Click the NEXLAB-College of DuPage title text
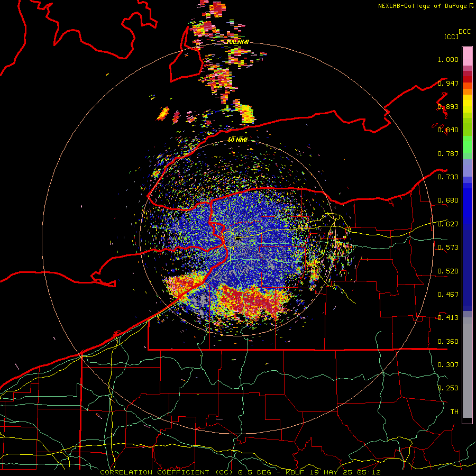Screen dimensions: 476x476 click(423, 6)
